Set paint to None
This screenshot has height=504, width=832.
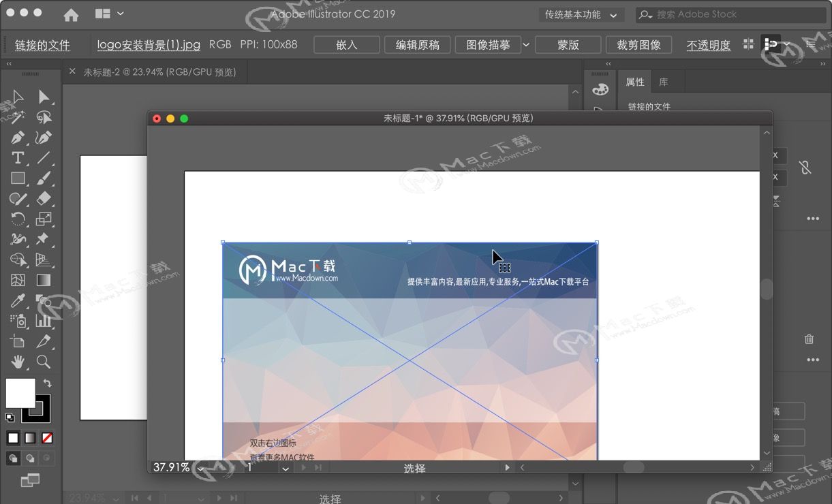47,438
